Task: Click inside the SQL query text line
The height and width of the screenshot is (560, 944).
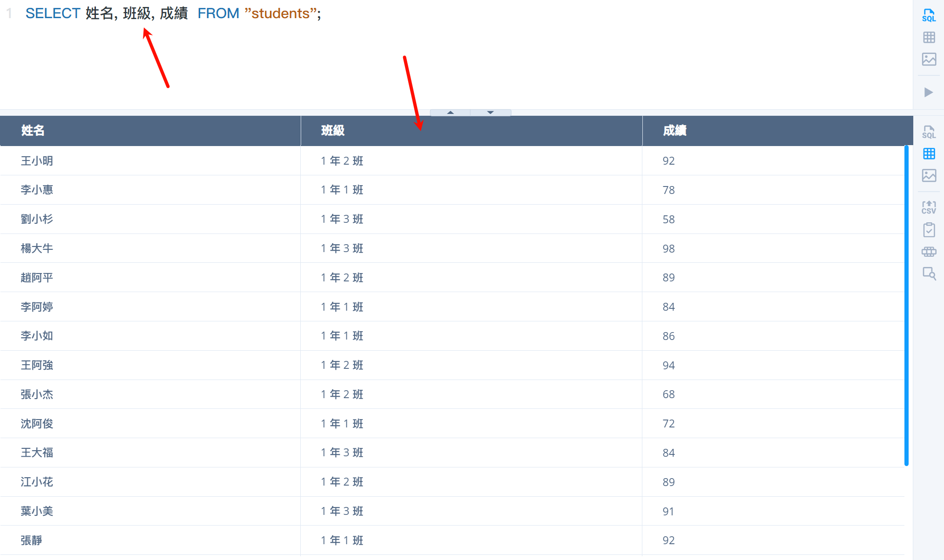Action: point(173,13)
